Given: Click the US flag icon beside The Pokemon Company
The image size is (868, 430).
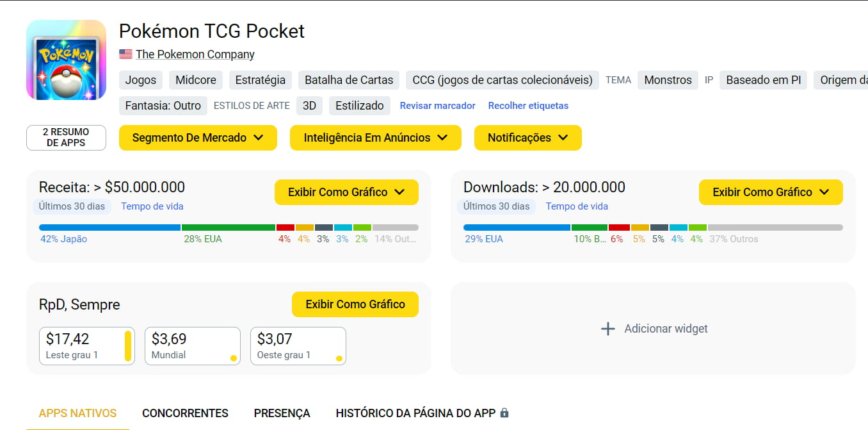Looking at the screenshot, I should (125, 54).
